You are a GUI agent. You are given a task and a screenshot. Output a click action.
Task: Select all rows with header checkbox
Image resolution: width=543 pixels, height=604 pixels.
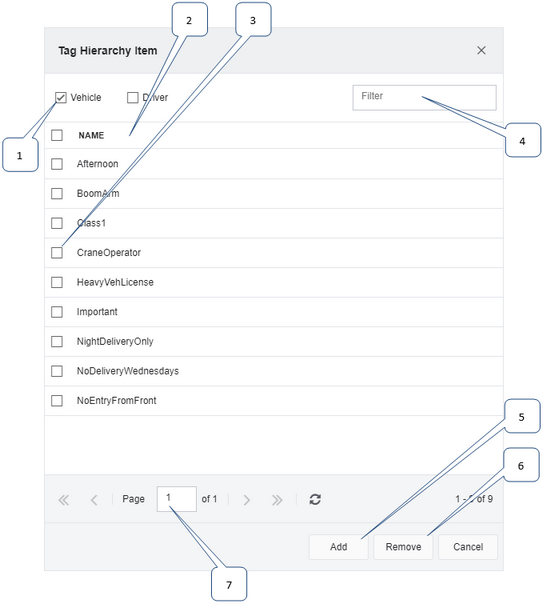[57, 135]
